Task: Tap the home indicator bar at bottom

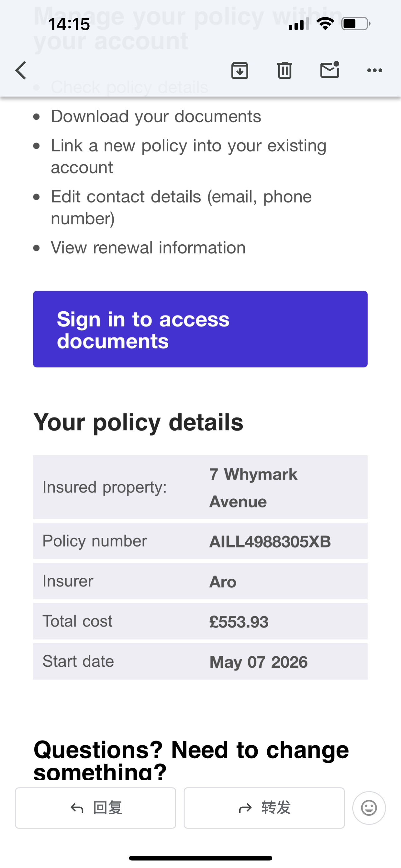Action: click(200, 858)
